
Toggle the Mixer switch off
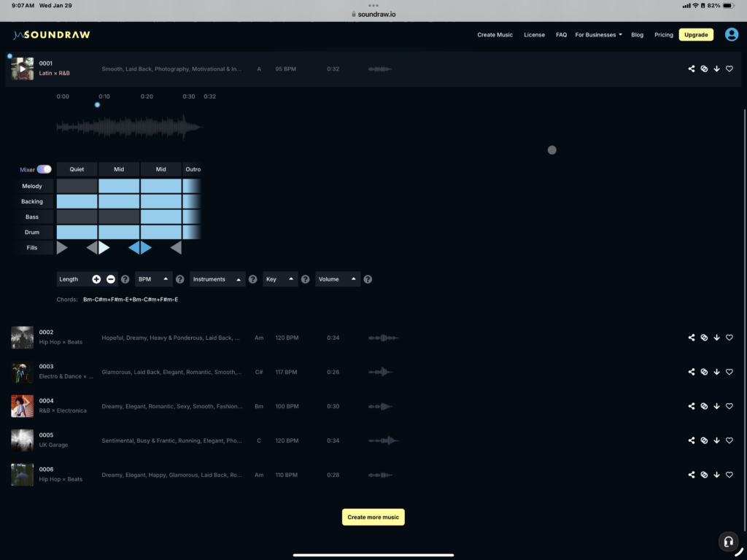point(44,169)
